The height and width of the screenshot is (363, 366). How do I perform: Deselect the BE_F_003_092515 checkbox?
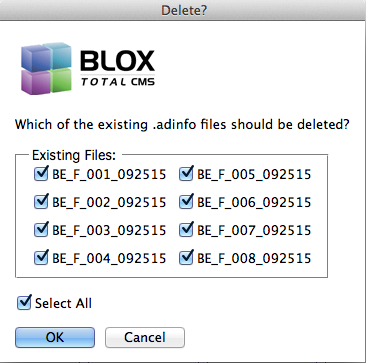coord(41,230)
